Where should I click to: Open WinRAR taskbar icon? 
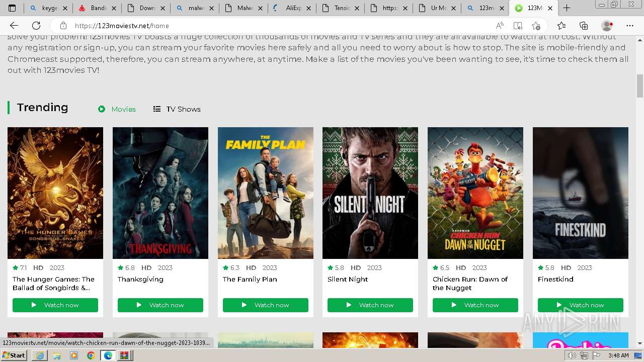tap(124, 355)
